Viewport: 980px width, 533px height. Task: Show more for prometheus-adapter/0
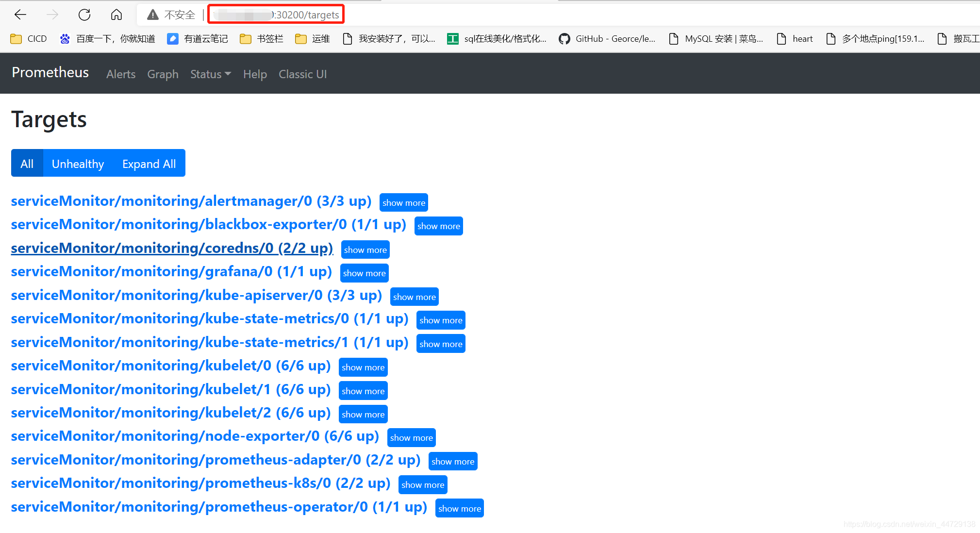point(453,462)
